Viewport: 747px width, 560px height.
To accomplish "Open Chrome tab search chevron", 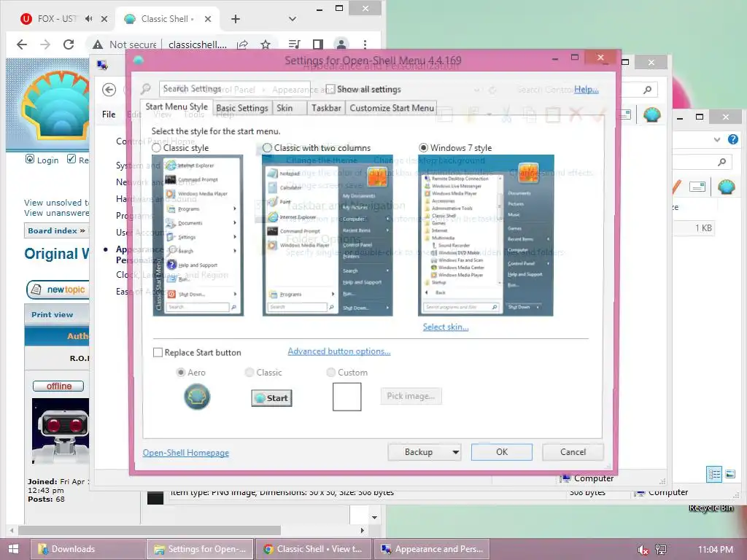I will tap(293, 19).
